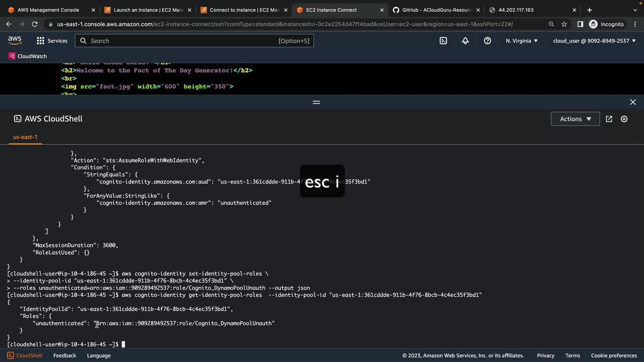This screenshot has width=644, height=362.
Task: Expand the cloud_user account menu
Action: pos(594,41)
